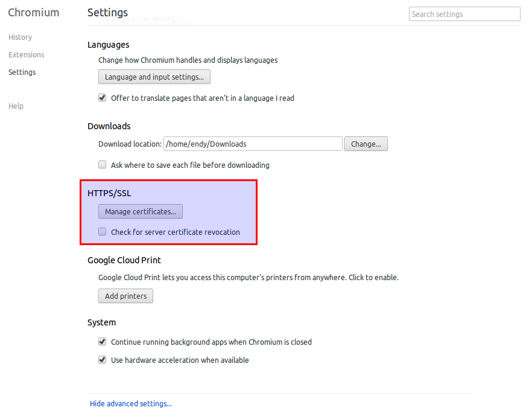Open Language and input settings
Screen dimensions: 532x419
click(x=154, y=77)
